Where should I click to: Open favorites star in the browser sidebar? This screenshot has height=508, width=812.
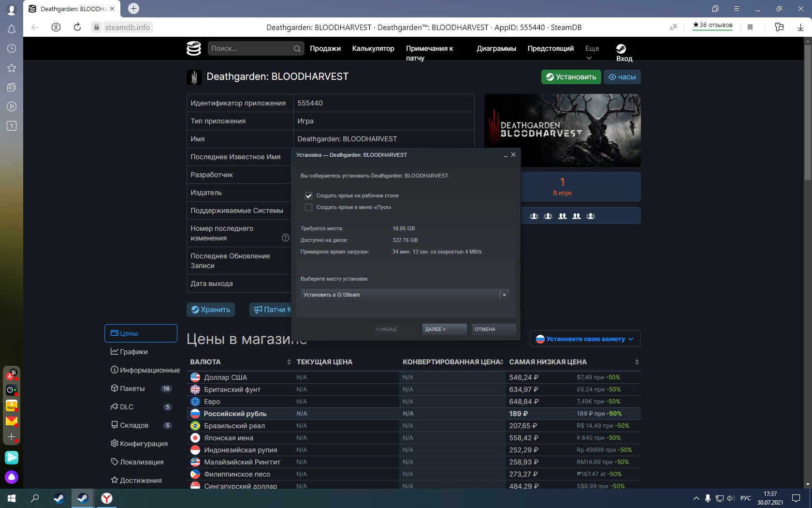[12, 68]
